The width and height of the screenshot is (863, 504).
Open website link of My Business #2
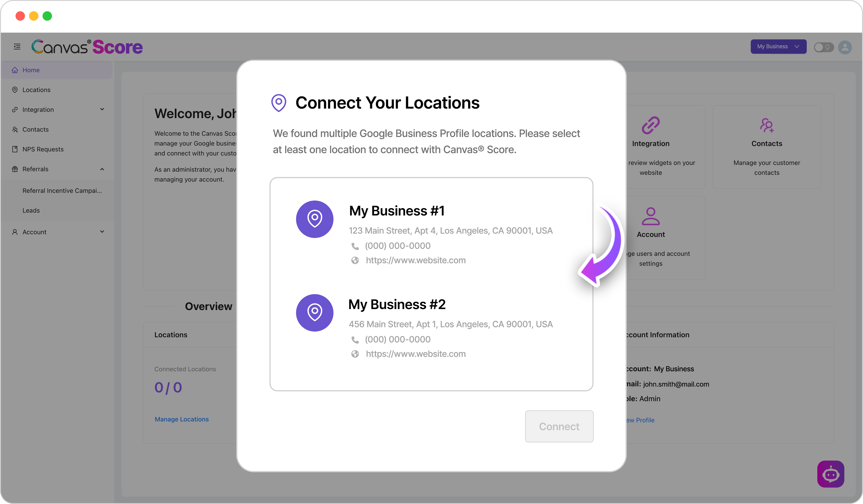pos(416,354)
